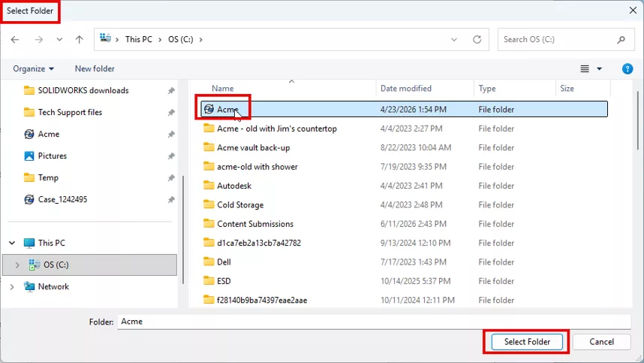Click pin icon next to Pictures
The height and width of the screenshot is (363, 644).
tap(171, 156)
